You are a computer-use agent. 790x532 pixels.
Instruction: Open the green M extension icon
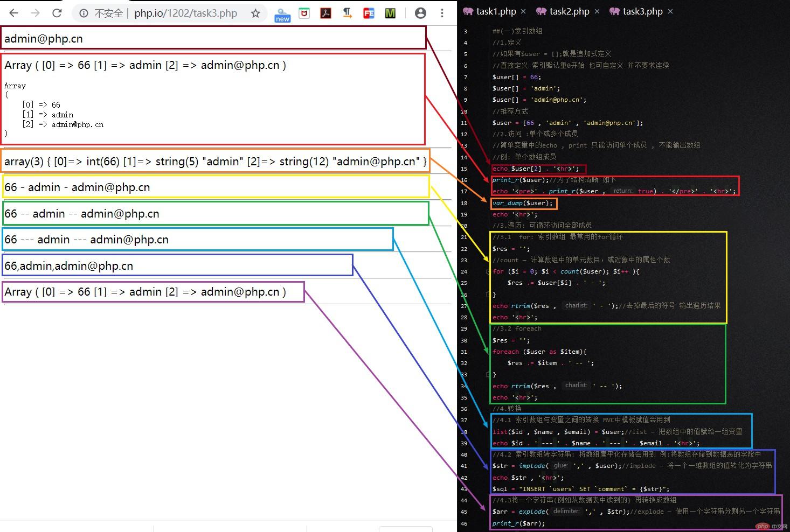click(x=391, y=13)
